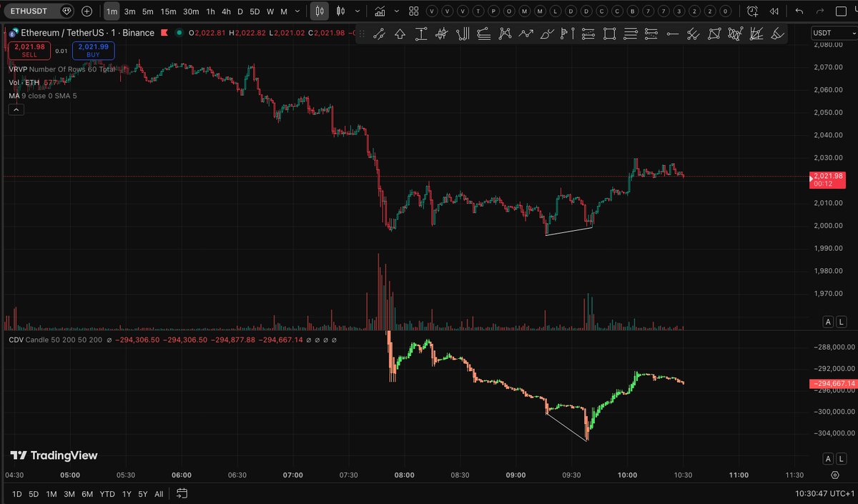
Task: Select the up arrow drawing tool
Action: pos(400,34)
